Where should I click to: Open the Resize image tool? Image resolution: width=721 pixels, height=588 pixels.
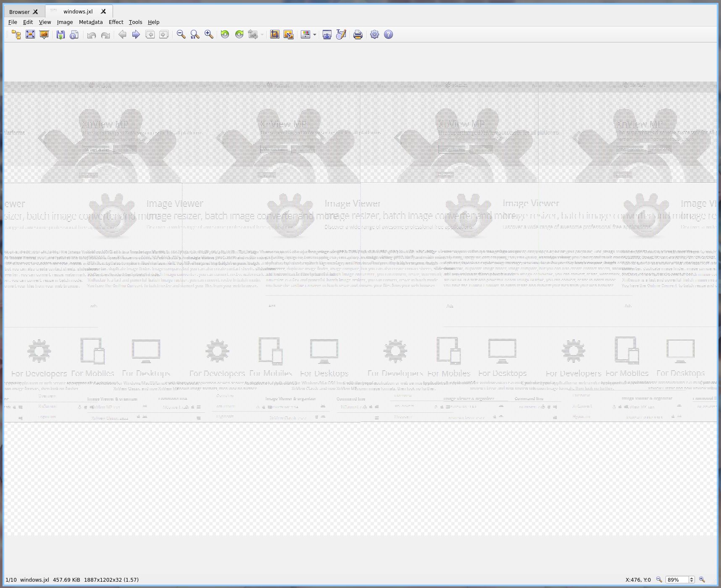289,34
